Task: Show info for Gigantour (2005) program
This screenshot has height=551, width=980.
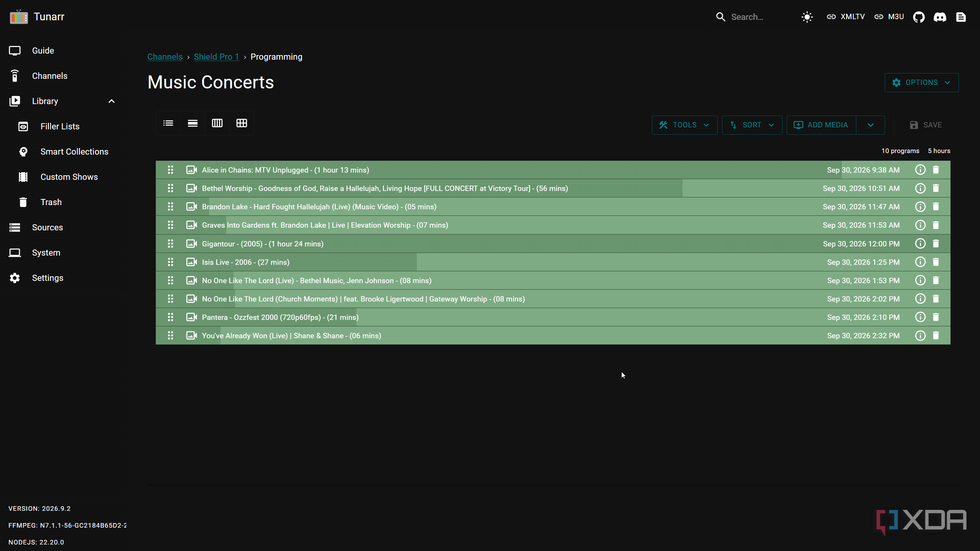Action: pos(920,244)
